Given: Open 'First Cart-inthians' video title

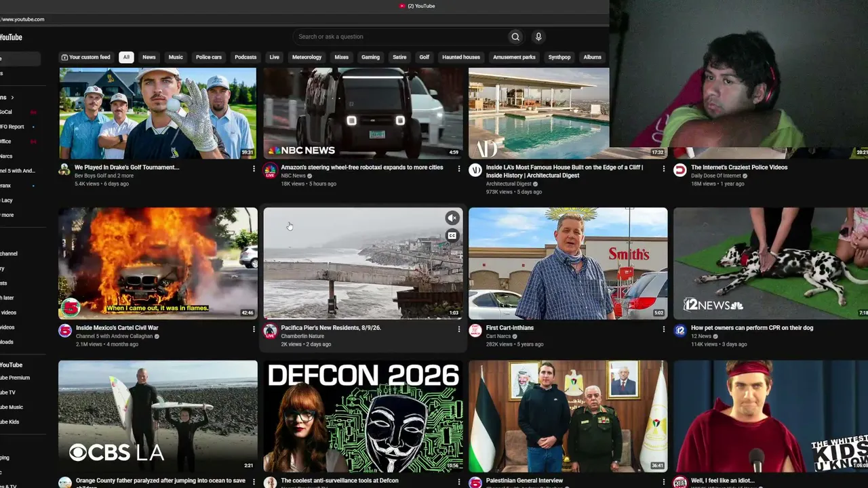Looking at the screenshot, I should pyautogui.click(x=510, y=328).
